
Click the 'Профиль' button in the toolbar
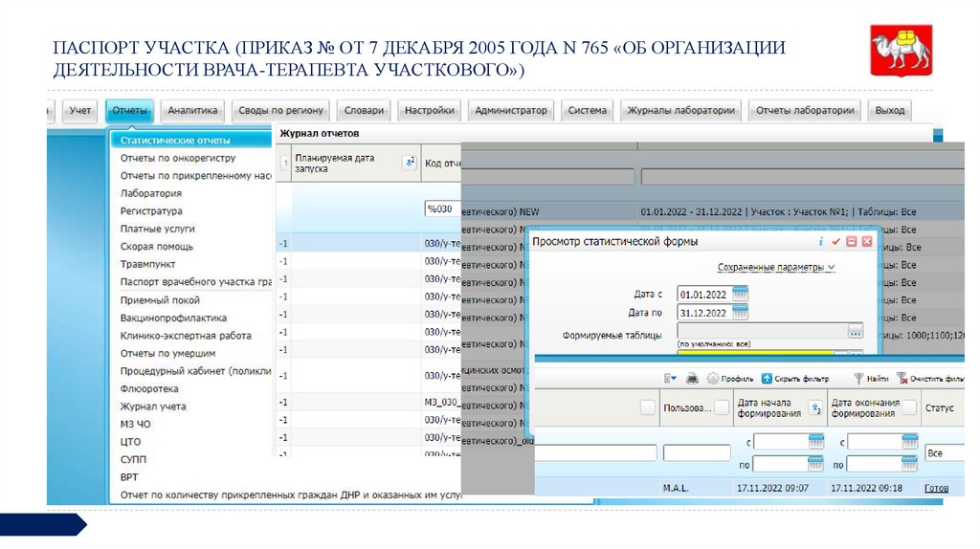(730, 378)
